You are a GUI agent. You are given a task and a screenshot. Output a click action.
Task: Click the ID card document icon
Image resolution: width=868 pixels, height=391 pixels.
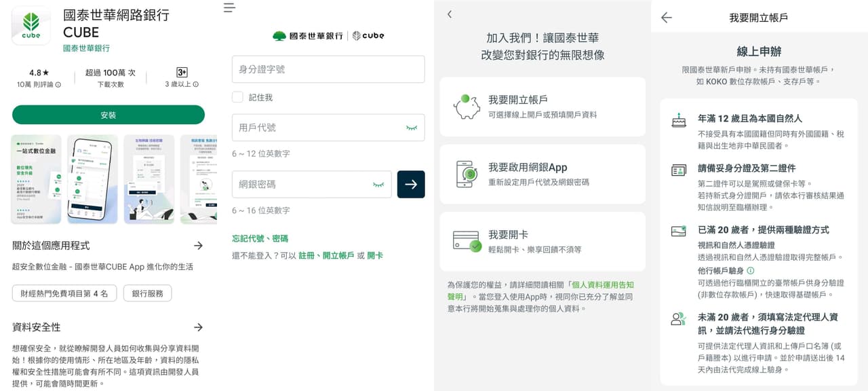tap(678, 170)
